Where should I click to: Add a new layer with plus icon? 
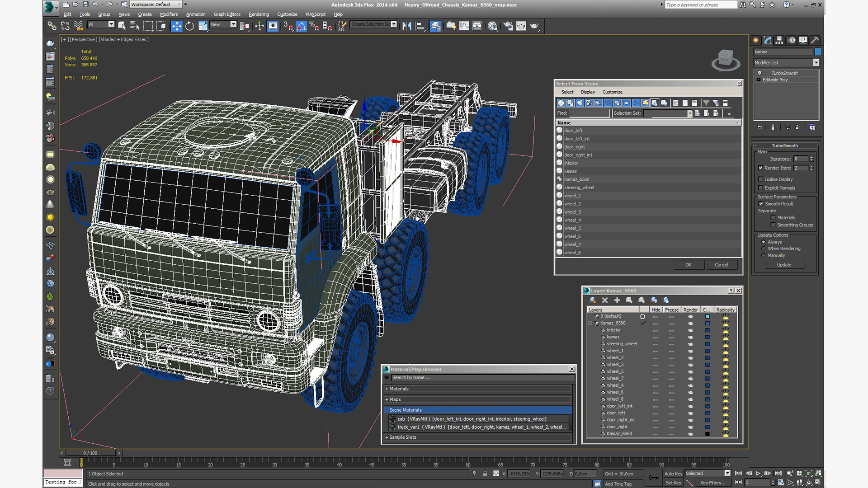click(x=617, y=300)
